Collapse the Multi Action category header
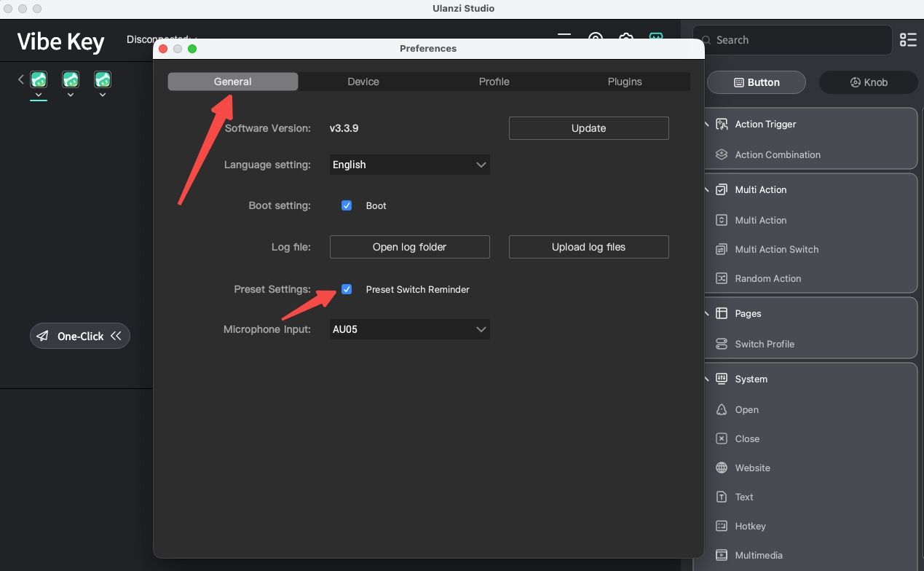The height and width of the screenshot is (571, 924). tap(706, 189)
